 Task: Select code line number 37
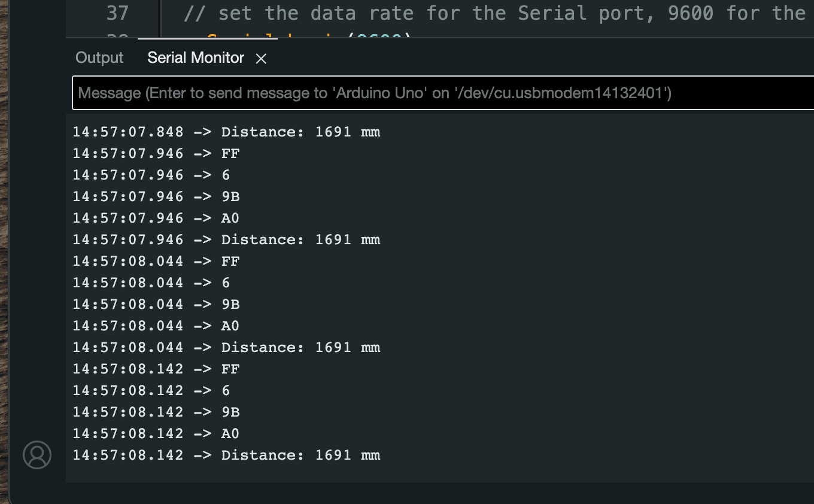[118, 13]
